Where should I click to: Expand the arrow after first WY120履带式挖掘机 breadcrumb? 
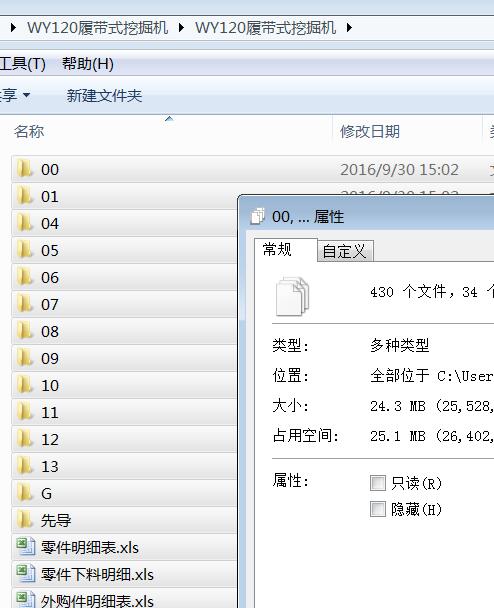(181, 28)
